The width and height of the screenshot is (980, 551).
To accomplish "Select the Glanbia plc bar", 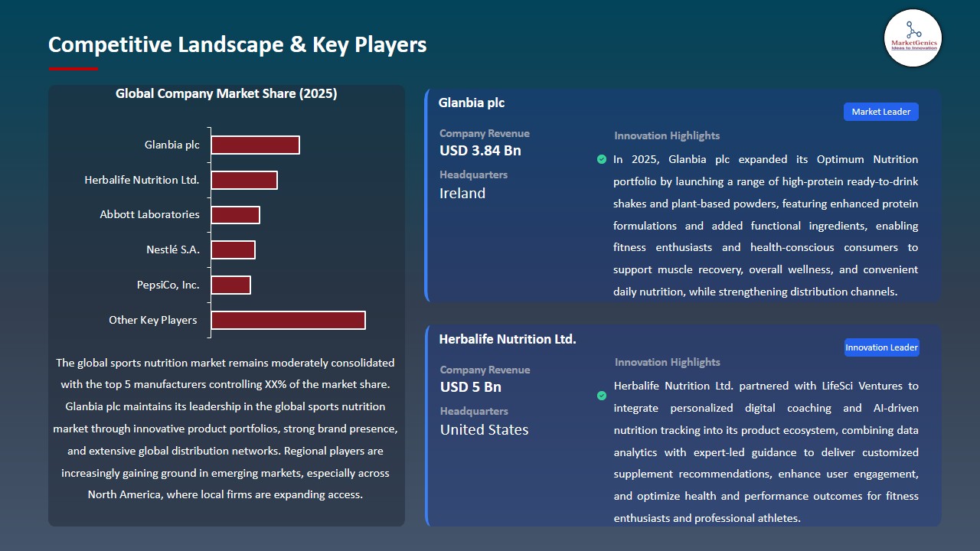I will point(256,144).
